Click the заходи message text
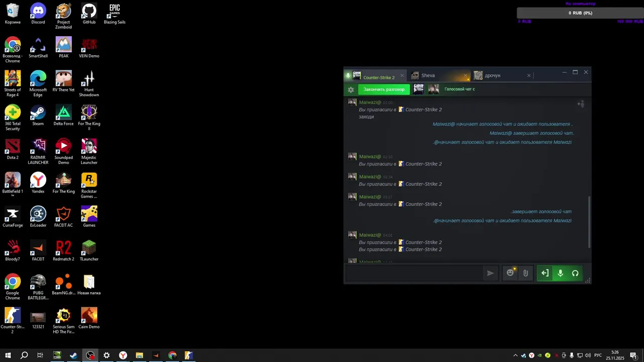 click(366, 117)
